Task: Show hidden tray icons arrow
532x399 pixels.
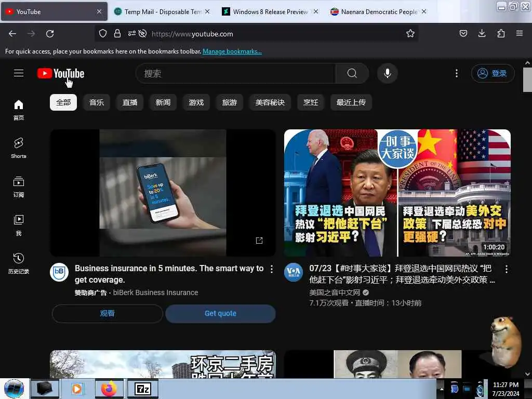Action: (x=442, y=389)
